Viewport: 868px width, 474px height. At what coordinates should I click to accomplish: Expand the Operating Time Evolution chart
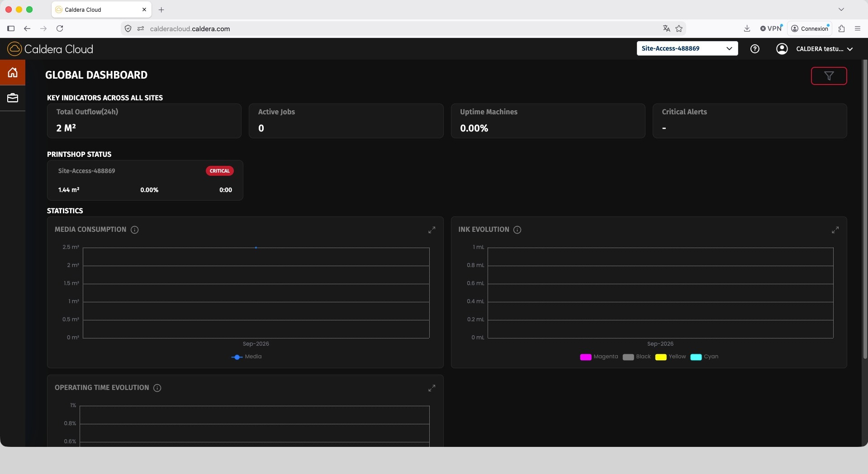[x=432, y=388]
